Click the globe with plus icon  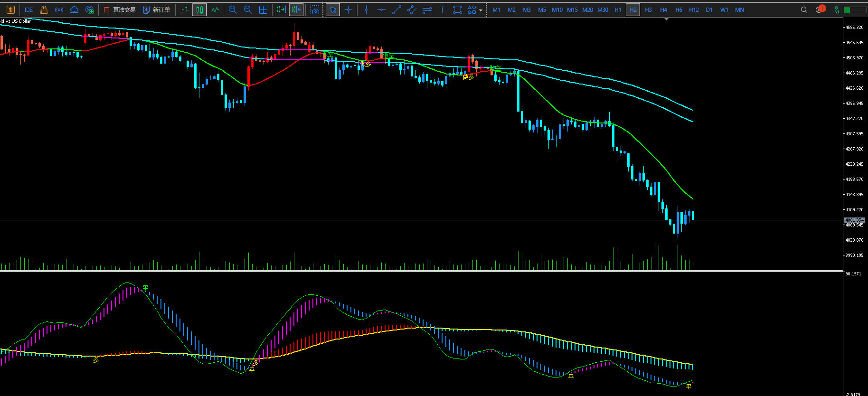click(89, 9)
